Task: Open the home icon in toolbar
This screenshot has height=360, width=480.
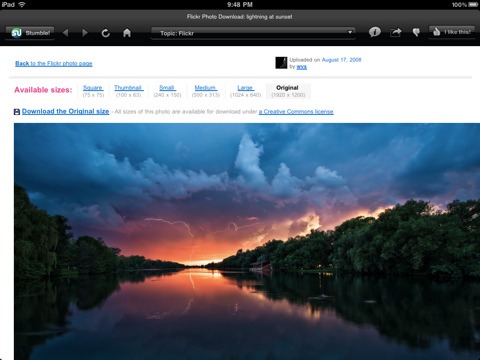Action: tap(127, 33)
